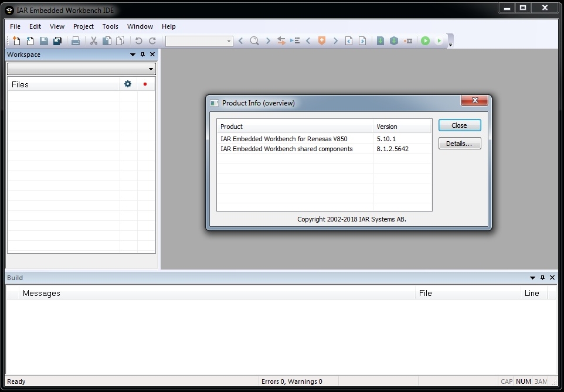The height and width of the screenshot is (392, 564).
Task: Click the Messages column header
Action: click(x=218, y=293)
